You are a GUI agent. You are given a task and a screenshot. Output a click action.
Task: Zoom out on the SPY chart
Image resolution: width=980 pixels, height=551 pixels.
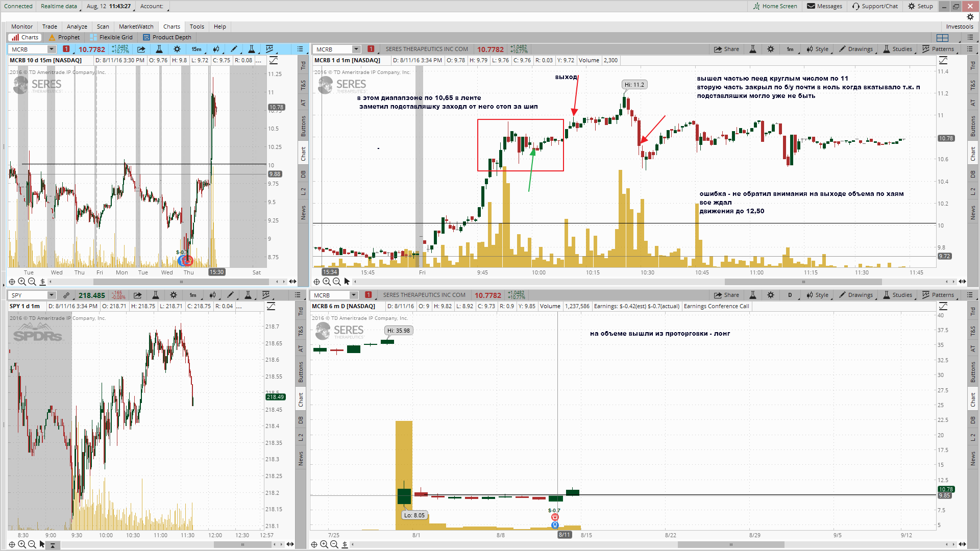tap(32, 544)
